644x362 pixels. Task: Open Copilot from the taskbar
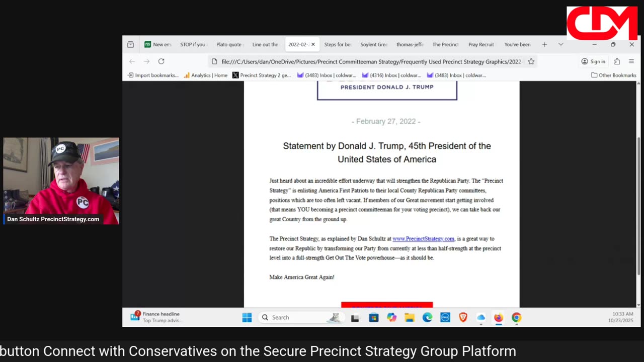point(391,317)
